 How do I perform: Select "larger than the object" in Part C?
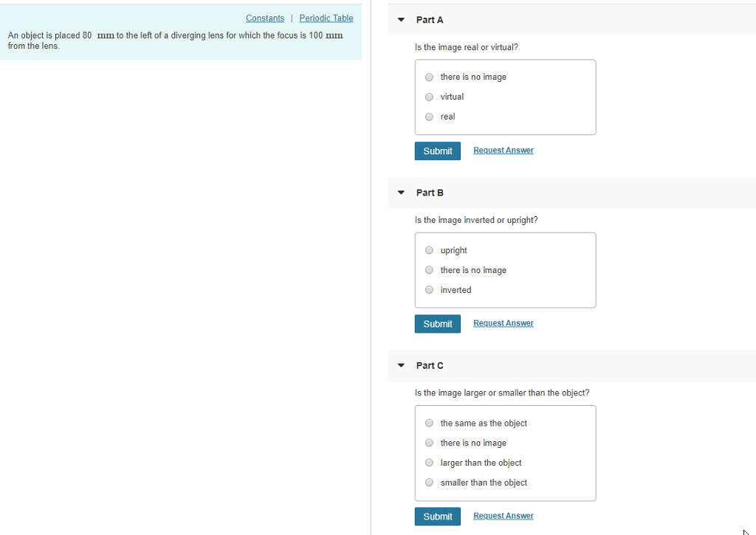[429, 462]
